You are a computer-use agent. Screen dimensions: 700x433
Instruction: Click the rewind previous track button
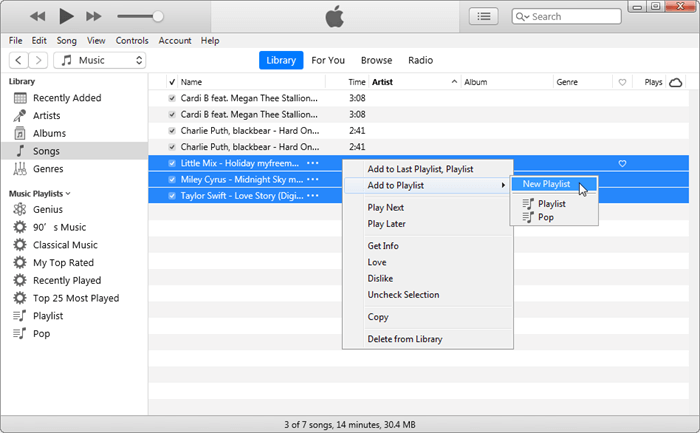click(38, 17)
